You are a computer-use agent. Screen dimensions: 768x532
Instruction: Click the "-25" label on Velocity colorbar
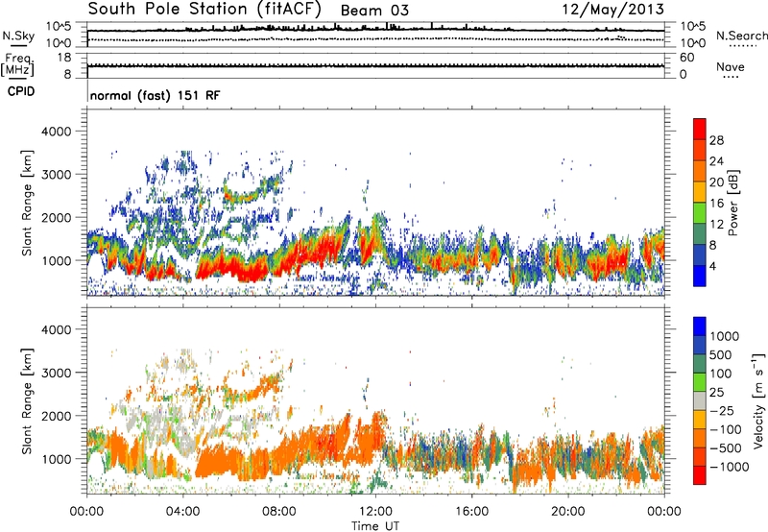pos(724,410)
